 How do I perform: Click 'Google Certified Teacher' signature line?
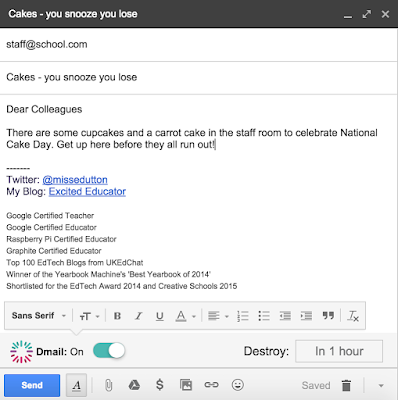50,216
